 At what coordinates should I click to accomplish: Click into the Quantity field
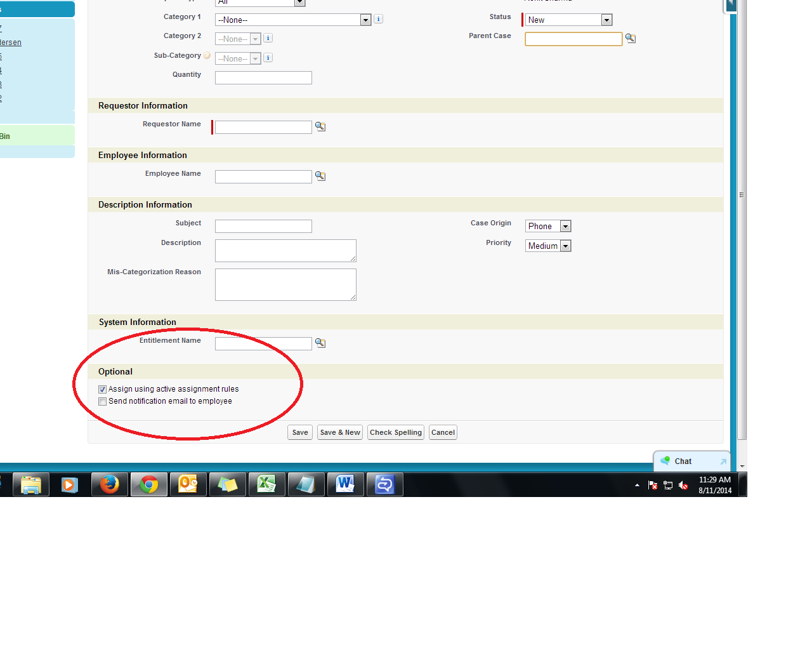pyautogui.click(x=263, y=77)
